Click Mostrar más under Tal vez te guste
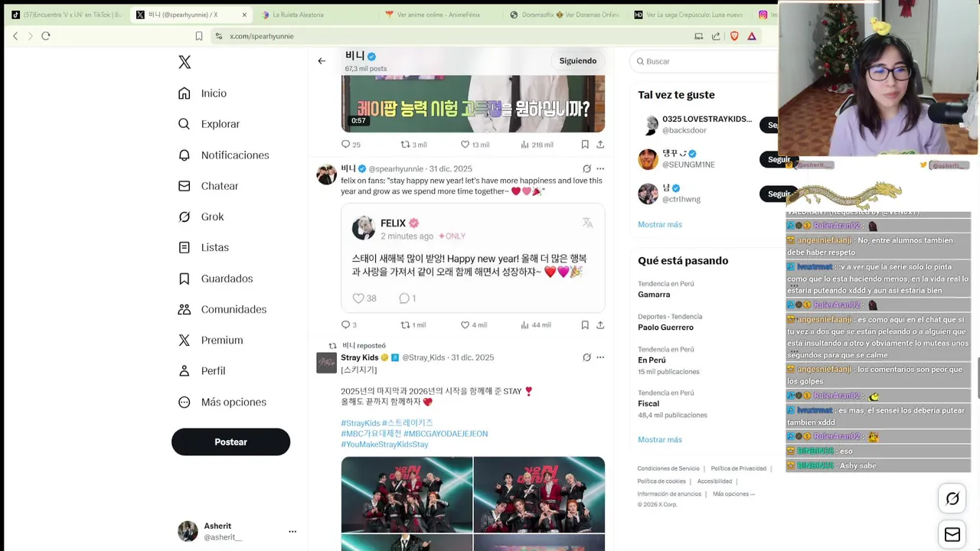This screenshot has height=551, width=980. pyautogui.click(x=660, y=224)
